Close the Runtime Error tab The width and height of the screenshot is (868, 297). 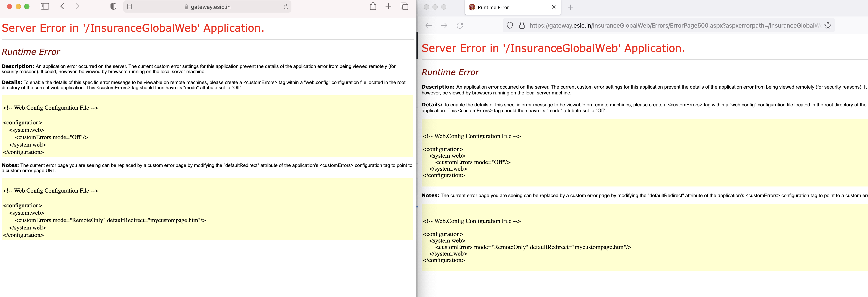554,7
